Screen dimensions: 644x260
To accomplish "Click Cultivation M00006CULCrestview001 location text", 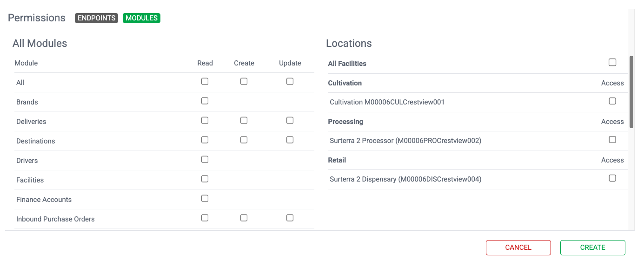I will [387, 102].
